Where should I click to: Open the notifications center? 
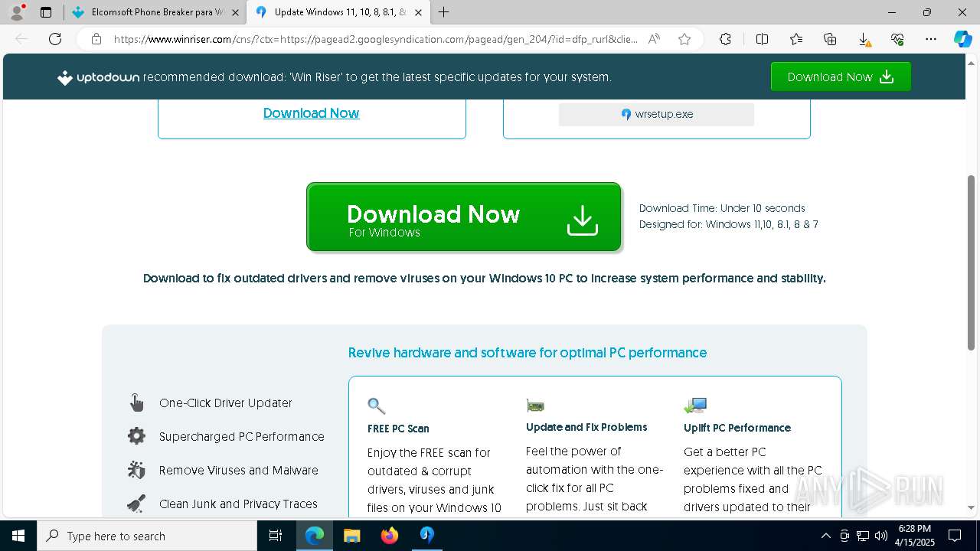[955, 536]
